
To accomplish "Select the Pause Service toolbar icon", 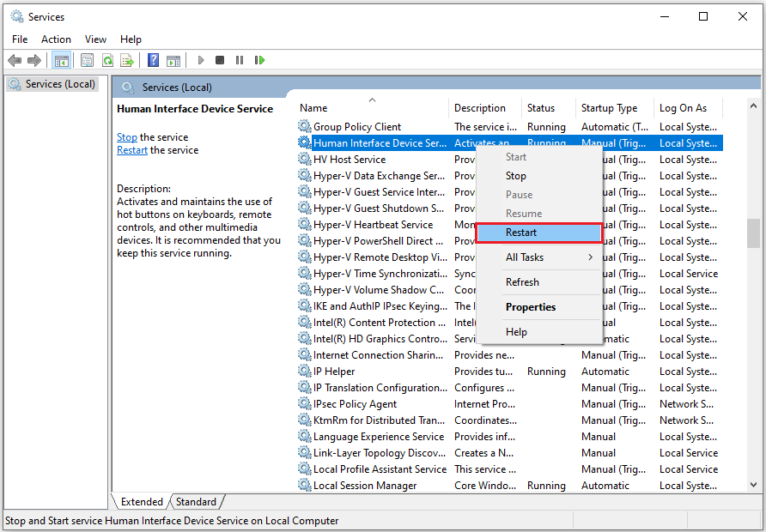I will (x=239, y=60).
